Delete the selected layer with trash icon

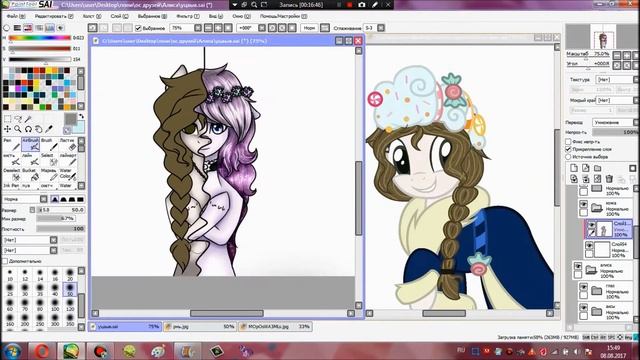click(x=609, y=179)
